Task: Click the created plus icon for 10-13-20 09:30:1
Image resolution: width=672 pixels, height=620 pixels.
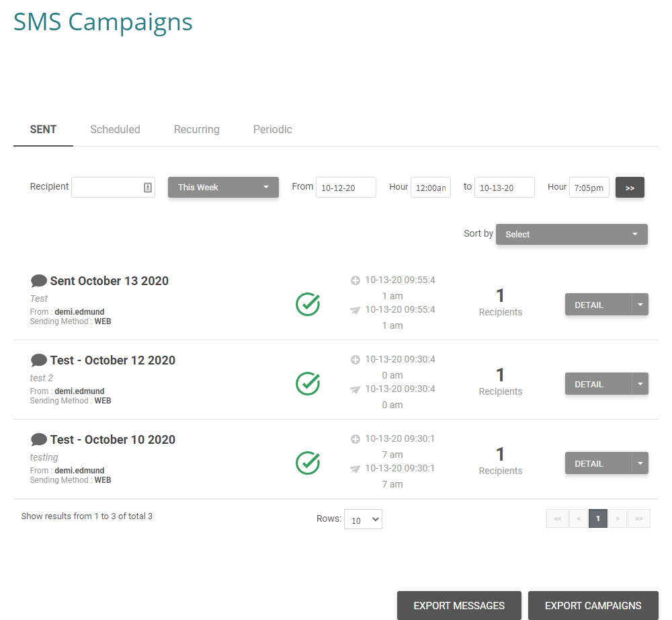Action: click(355, 439)
